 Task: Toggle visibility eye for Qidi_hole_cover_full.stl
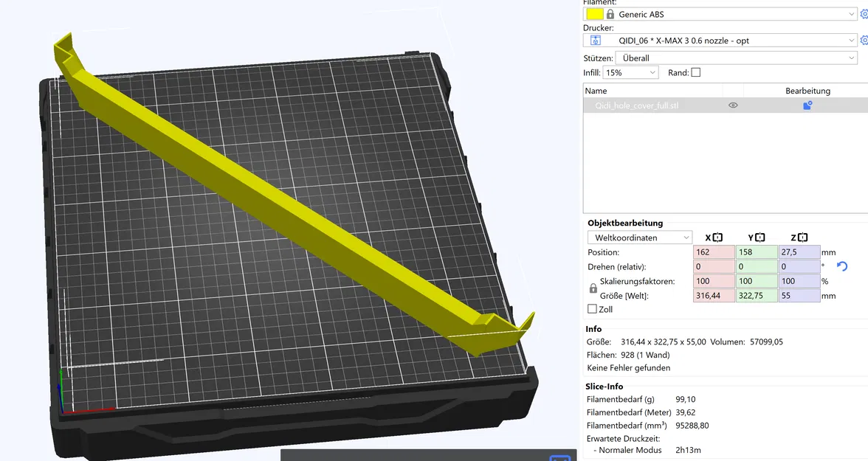tap(733, 105)
